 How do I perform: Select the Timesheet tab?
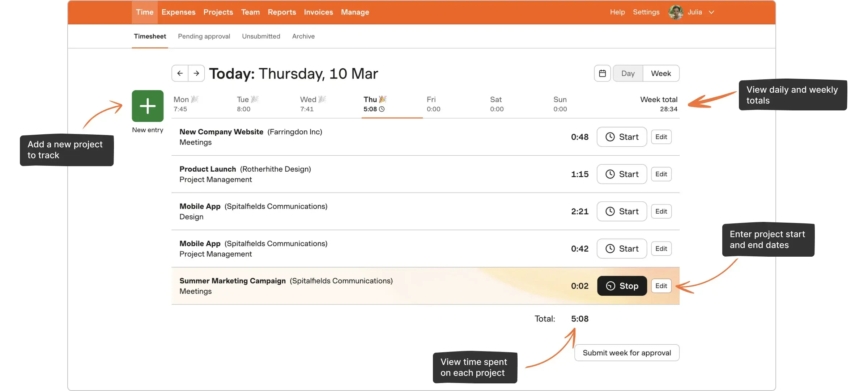[x=150, y=36]
